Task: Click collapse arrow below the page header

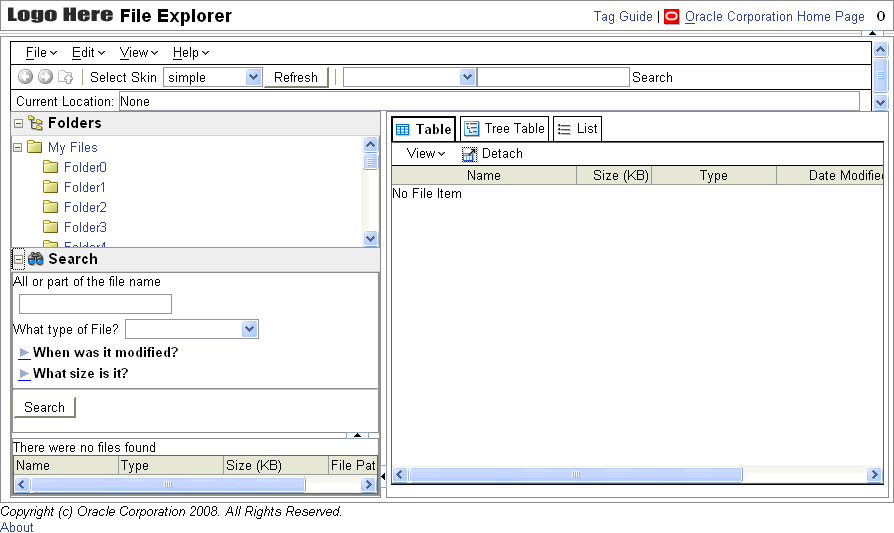Action: tap(872, 33)
